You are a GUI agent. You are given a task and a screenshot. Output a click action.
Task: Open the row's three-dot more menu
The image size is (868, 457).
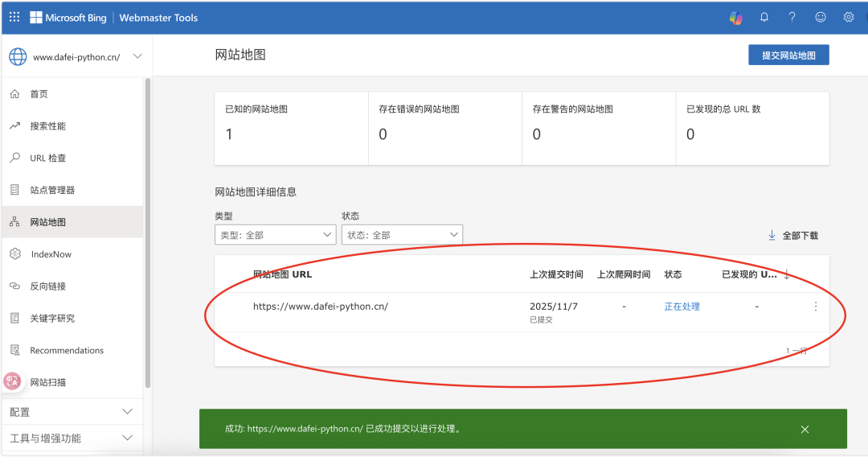point(816,307)
